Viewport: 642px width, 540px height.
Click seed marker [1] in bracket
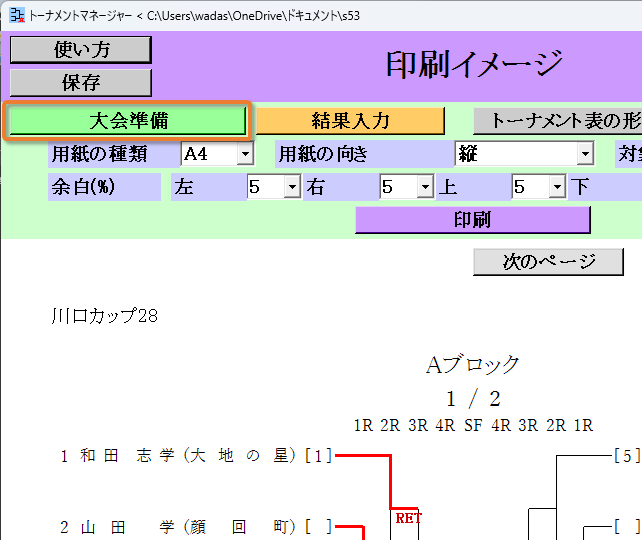pyautogui.click(x=319, y=456)
